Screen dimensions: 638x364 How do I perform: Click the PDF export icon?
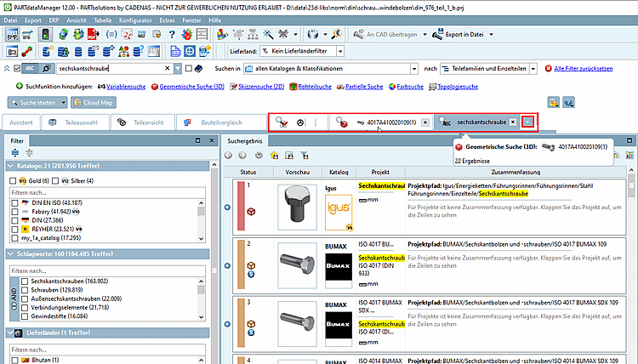click(x=94, y=34)
